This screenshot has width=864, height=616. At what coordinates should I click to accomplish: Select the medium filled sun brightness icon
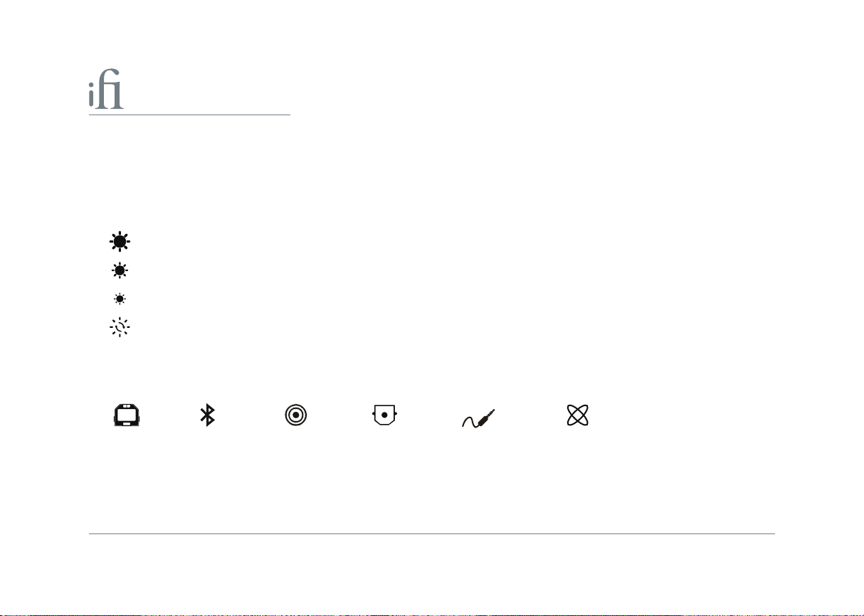click(120, 270)
